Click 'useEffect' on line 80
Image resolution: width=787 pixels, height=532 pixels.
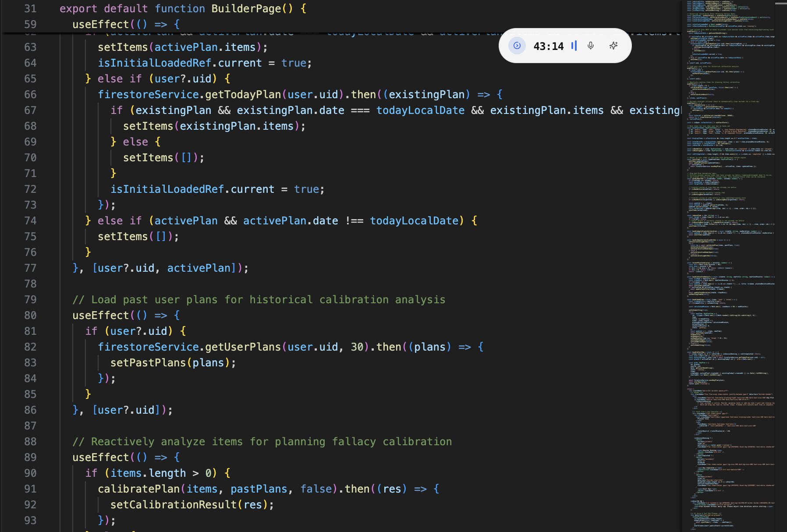(101, 315)
